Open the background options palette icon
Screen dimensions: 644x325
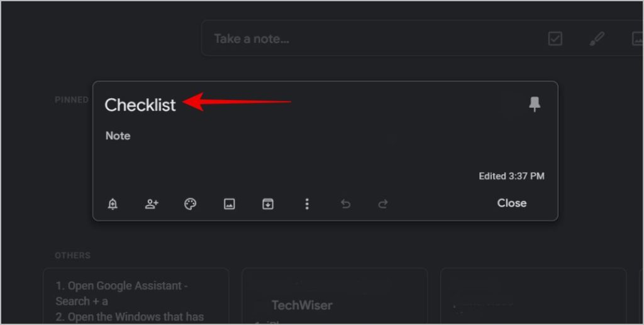[x=190, y=203]
